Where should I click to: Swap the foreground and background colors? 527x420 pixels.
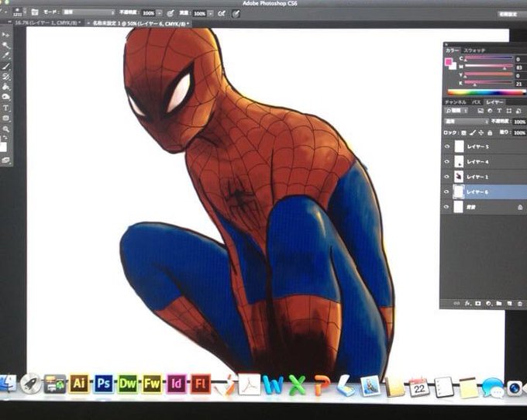[x=5, y=138]
